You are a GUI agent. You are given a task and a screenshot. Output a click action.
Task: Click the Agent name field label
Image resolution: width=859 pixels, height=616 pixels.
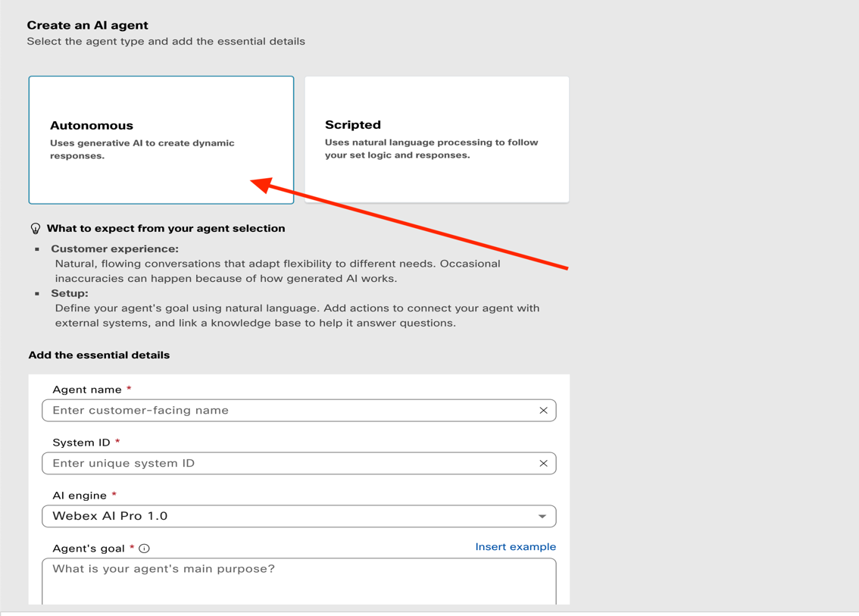pyautogui.click(x=87, y=389)
